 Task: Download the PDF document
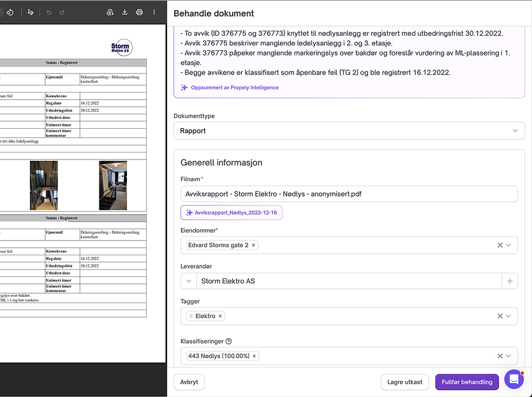(x=125, y=13)
